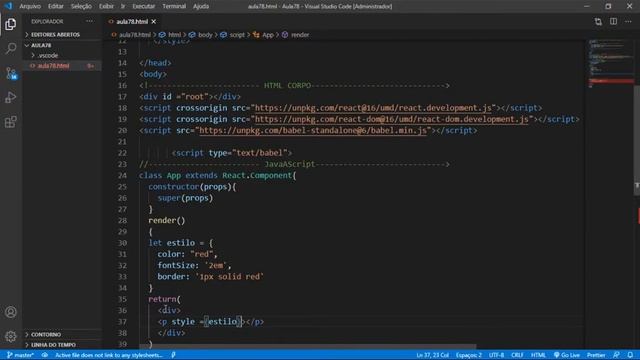The image size is (640, 360).
Task: Open the Search view in activity bar
Action: tap(11, 49)
